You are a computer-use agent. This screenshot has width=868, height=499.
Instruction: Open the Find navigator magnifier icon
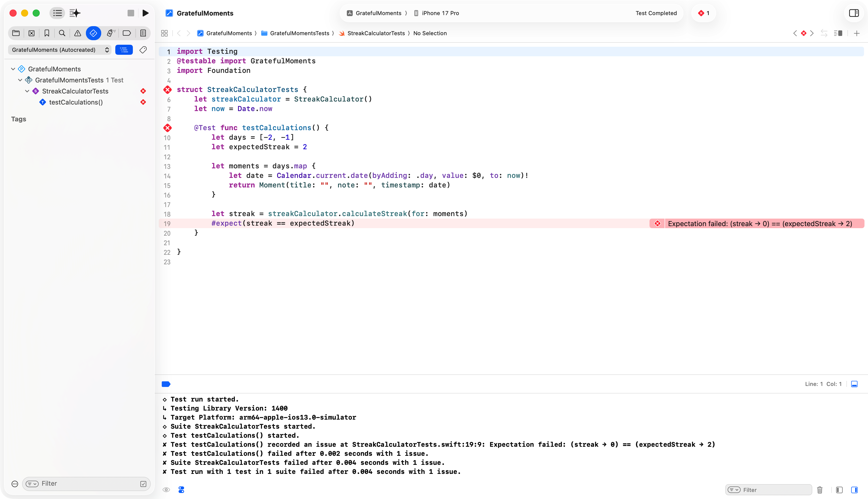coord(62,33)
